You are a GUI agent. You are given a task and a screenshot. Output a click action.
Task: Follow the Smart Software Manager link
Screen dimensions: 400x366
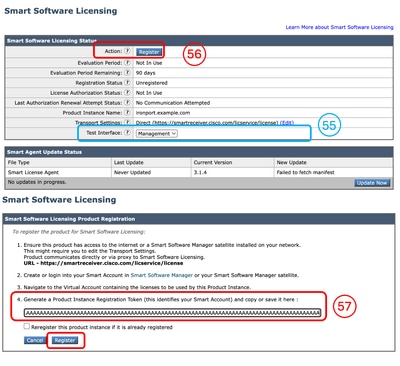click(162, 275)
